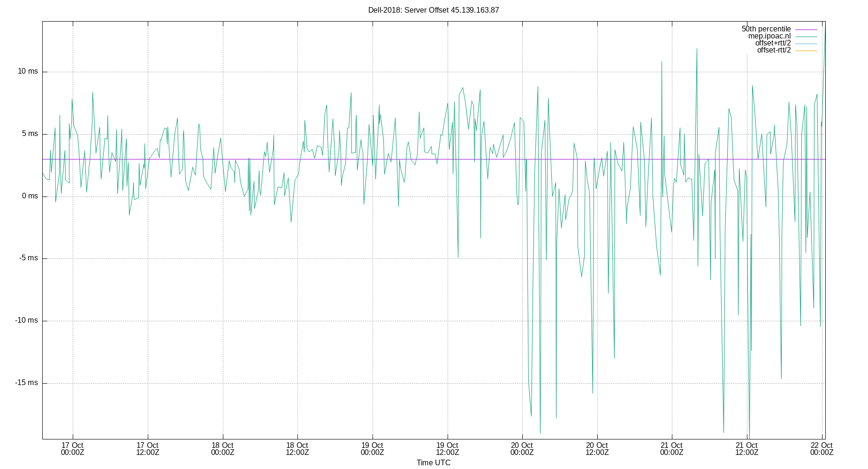Click the '0 ms' y-axis label
Image resolution: width=868 pixels, height=469 pixels.
(x=30, y=196)
